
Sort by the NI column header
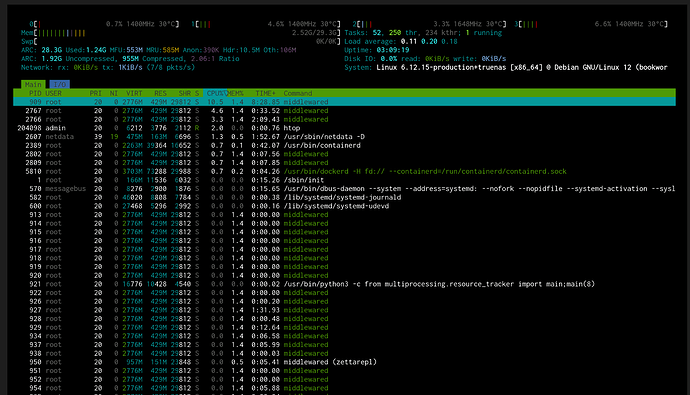pos(114,93)
